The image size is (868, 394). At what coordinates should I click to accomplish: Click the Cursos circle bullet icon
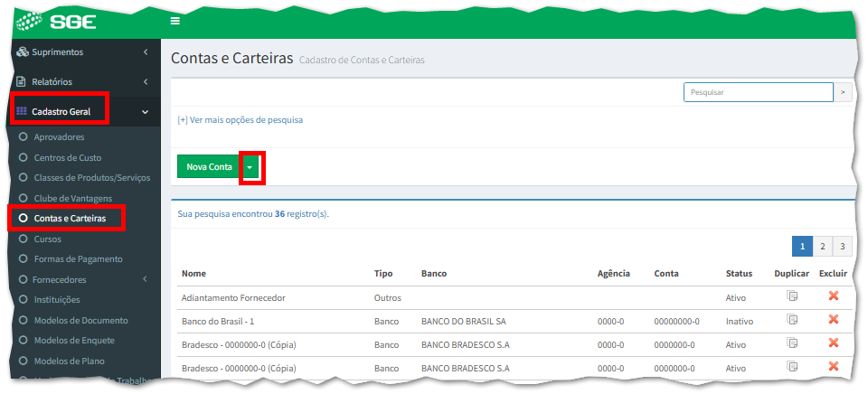pos(23,239)
